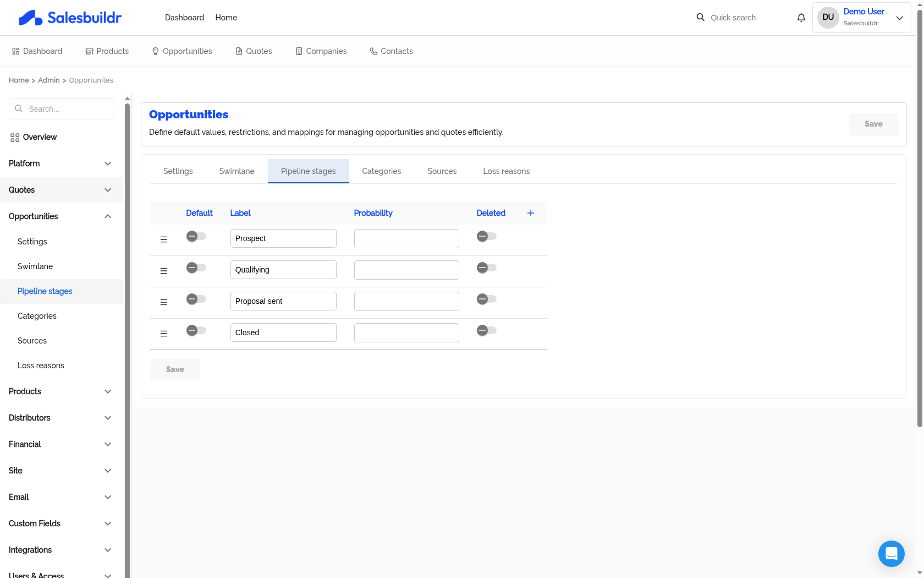Screen dimensions: 924x578
Task: Toggle Default switch for Prospect stage
Action: point(196,236)
